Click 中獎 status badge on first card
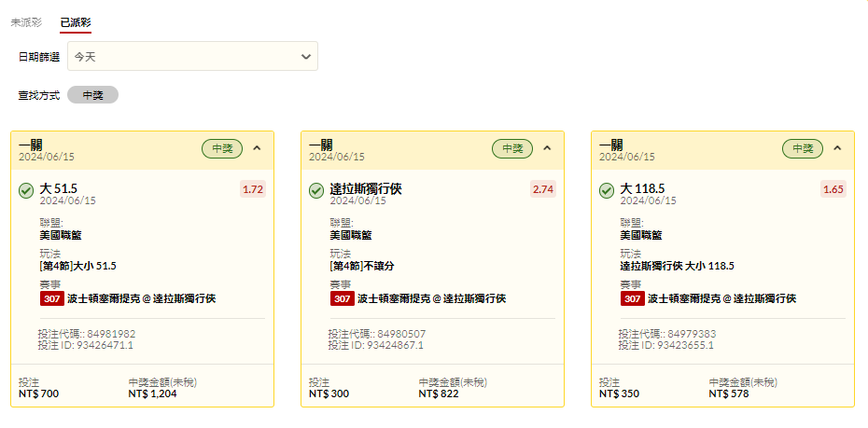 click(x=222, y=148)
